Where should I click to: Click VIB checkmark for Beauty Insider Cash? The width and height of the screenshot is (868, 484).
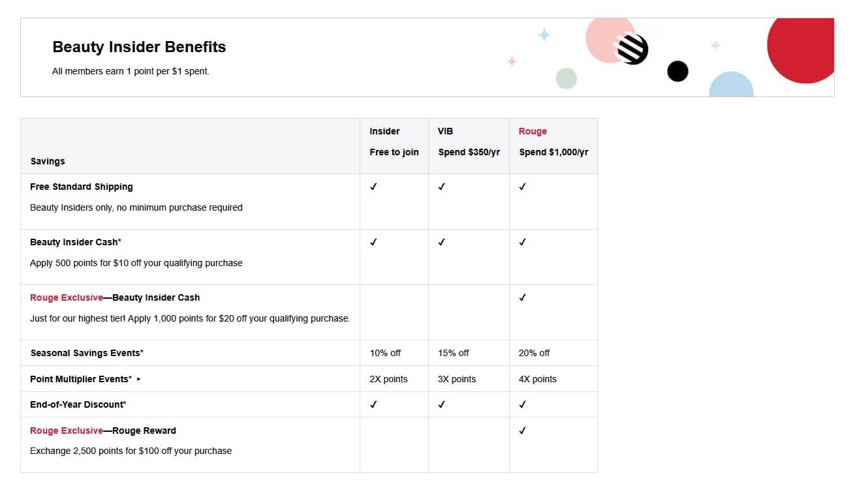tap(441, 242)
